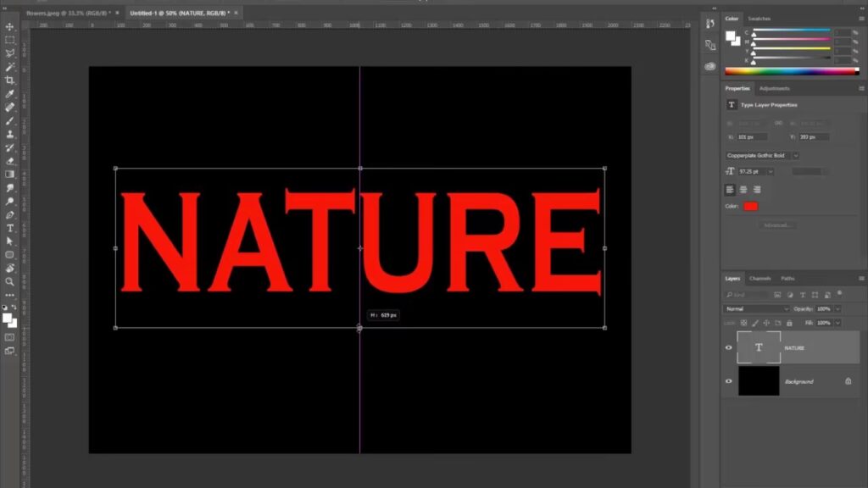Select the Zoom tool
Viewport: 868px width, 488px height.
[x=10, y=281]
